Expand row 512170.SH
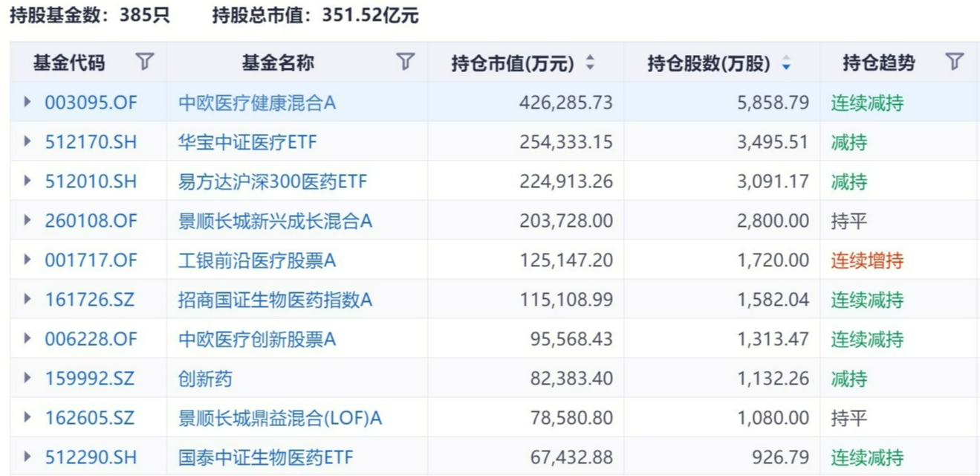The width and height of the screenshot is (980, 476). pos(28,142)
